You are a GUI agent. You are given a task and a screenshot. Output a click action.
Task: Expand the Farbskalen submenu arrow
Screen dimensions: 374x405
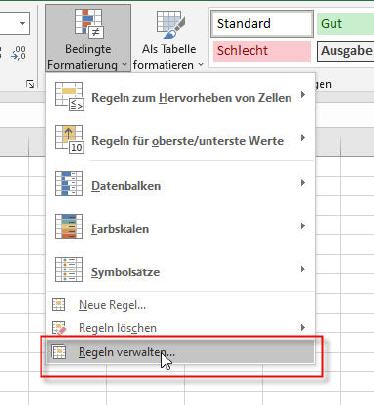pos(302,226)
